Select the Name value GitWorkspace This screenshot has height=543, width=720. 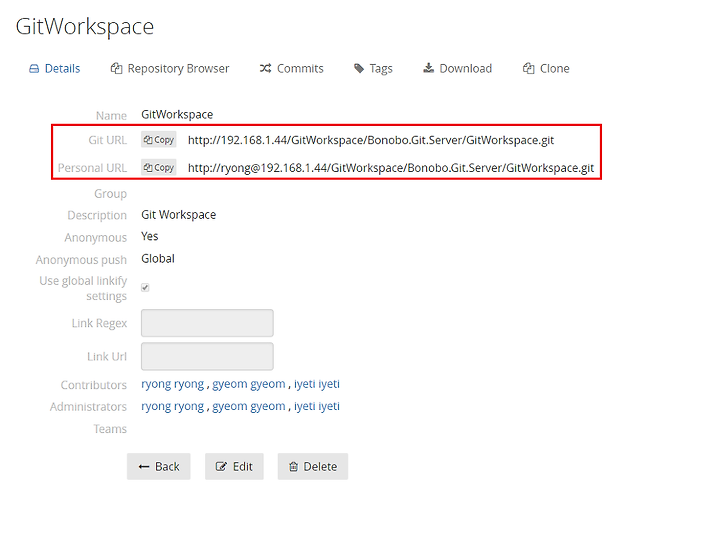tap(177, 114)
